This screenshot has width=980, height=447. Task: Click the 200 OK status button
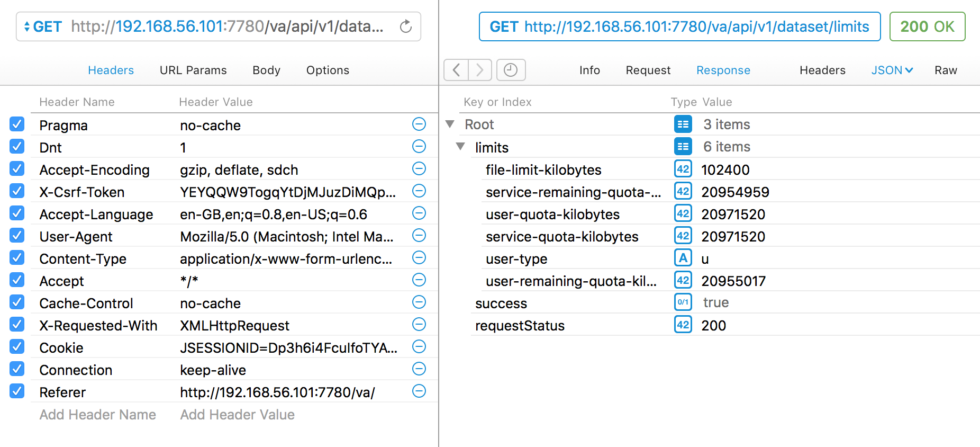click(927, 26)
